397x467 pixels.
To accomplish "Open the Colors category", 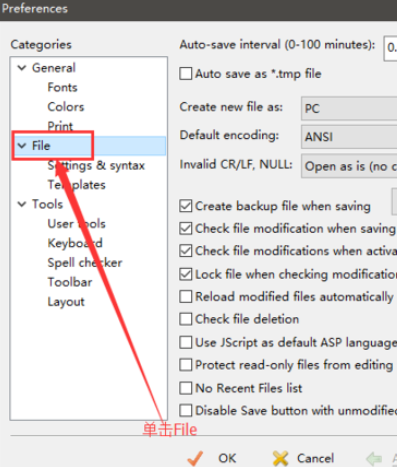I will pos(66,107).
